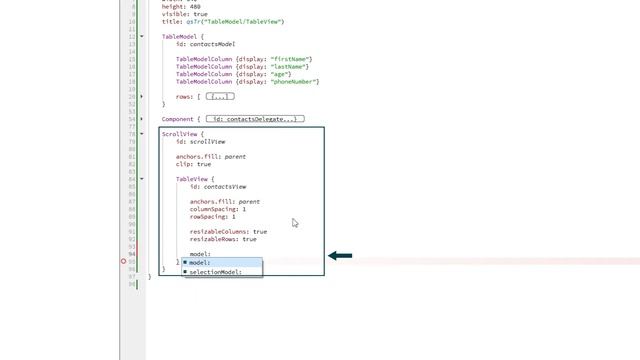Click the 'TableModel {' declaration

[182, 37]
